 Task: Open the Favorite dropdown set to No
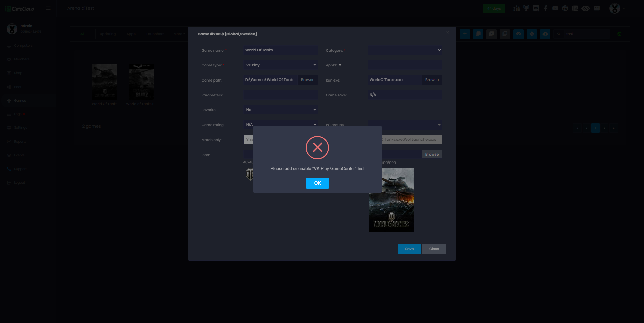[x=280, y=110]
